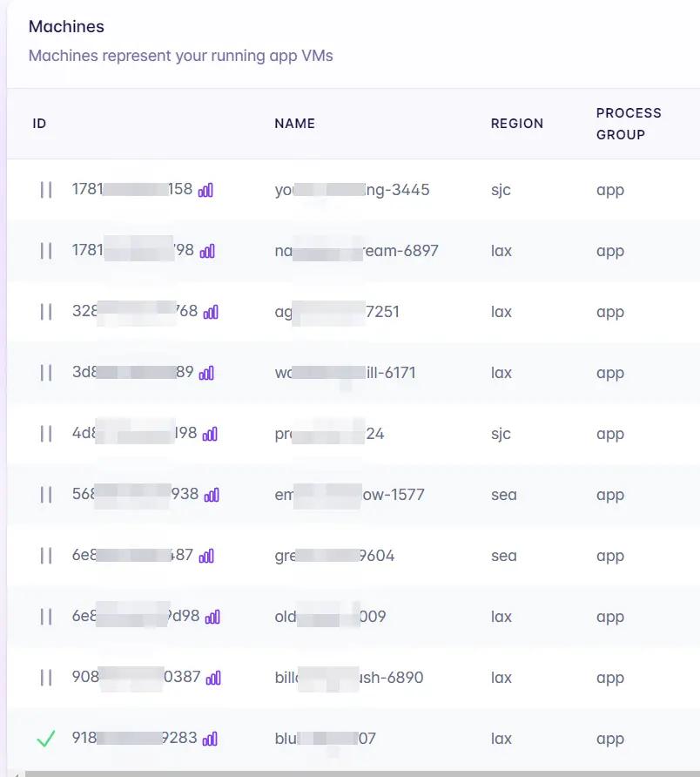Click metrics icon beside ID ending 9d98
Image resolution: width=700 pixels, height=777 pixels.
click(212, 617)
